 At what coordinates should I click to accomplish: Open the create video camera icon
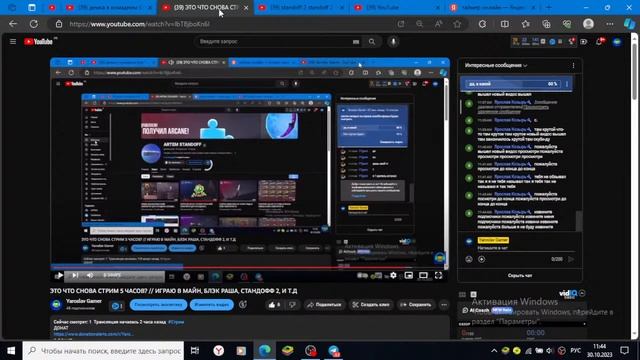click(584, 42)
